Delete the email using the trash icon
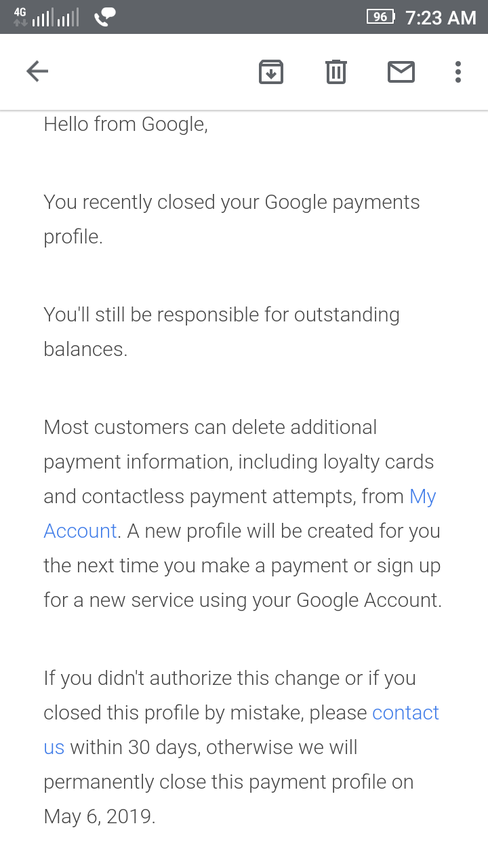The image size is (488, 868). coord(336,71)
